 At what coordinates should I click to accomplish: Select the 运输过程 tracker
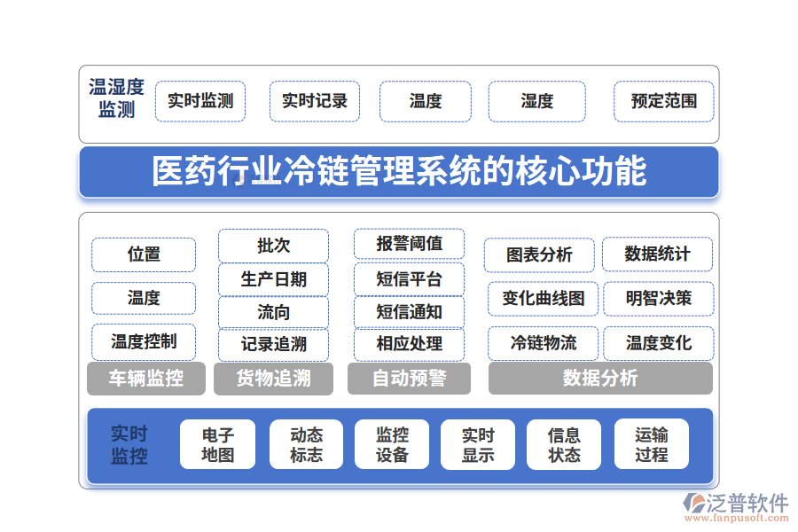(x=652, y=443)
